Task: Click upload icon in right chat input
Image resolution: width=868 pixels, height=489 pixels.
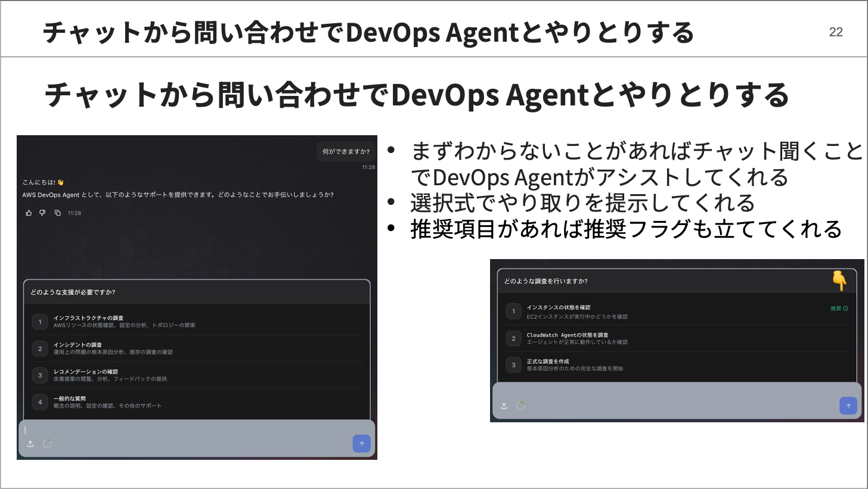Action: tap(504, 406)
